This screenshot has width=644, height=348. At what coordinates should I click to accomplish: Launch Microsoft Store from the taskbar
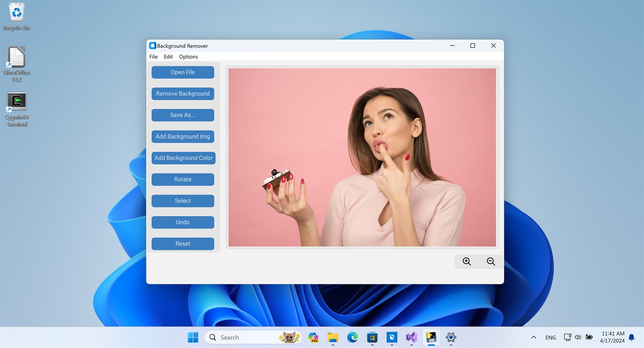tap(372, 337)
